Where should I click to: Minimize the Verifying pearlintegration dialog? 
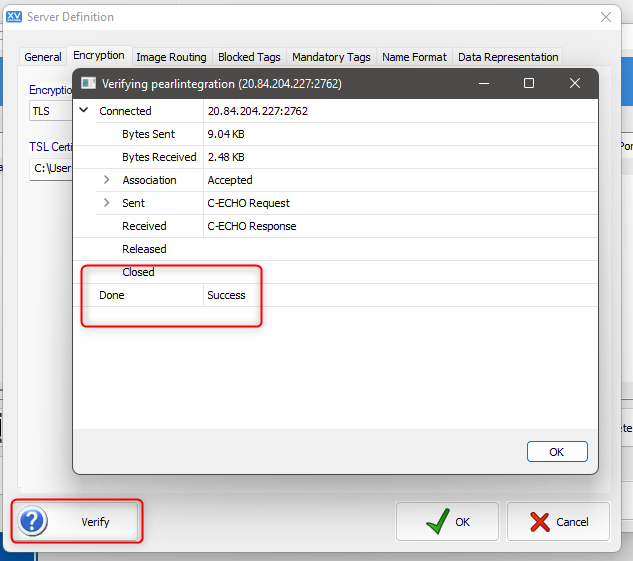pyautogui.click(x=484, y=83)
